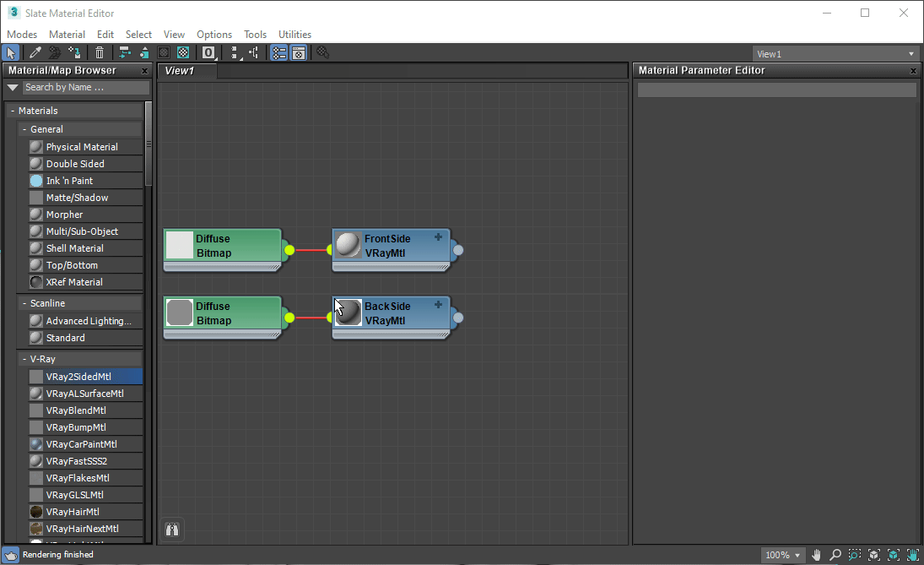Select the Zoom magnifier tool
Screen dimensions: 924x565
coord(835,555)
